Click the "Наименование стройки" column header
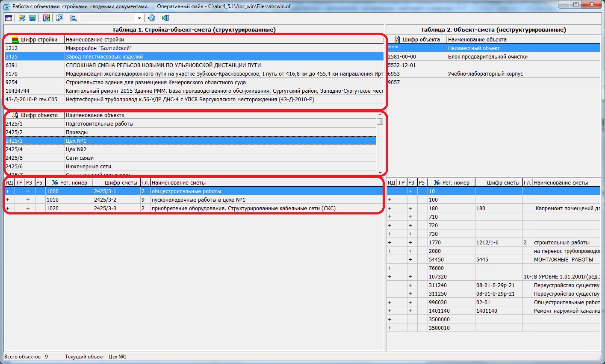 click(224, 39)
